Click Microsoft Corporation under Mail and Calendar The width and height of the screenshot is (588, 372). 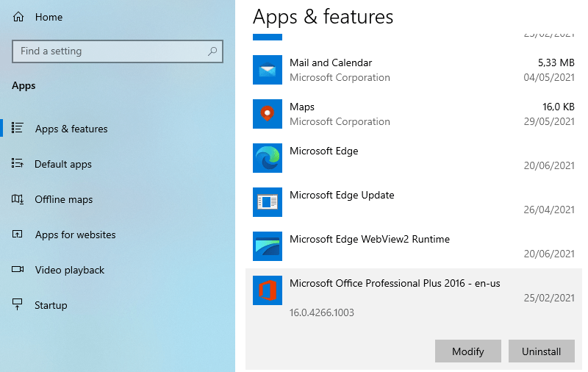[340, 77]
